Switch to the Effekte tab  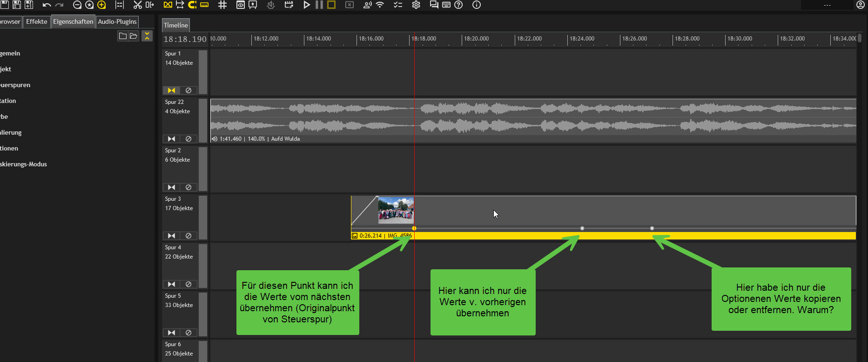click(x=37, y=22)
